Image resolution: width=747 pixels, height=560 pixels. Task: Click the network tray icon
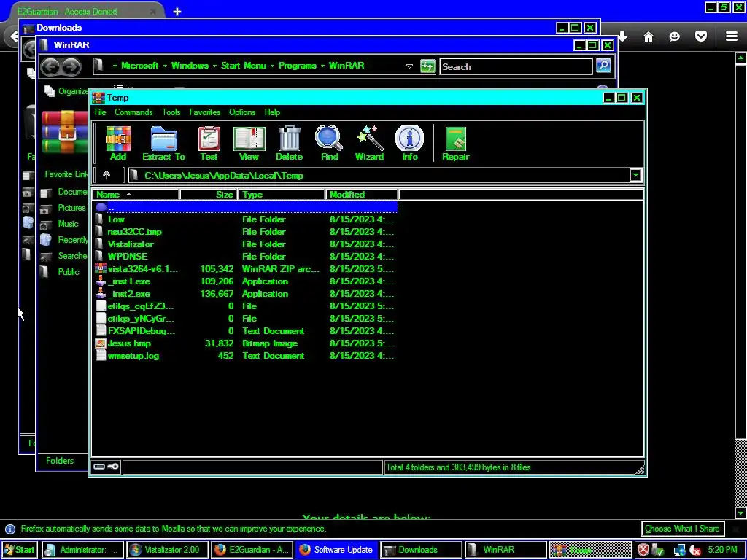point(679,550)
